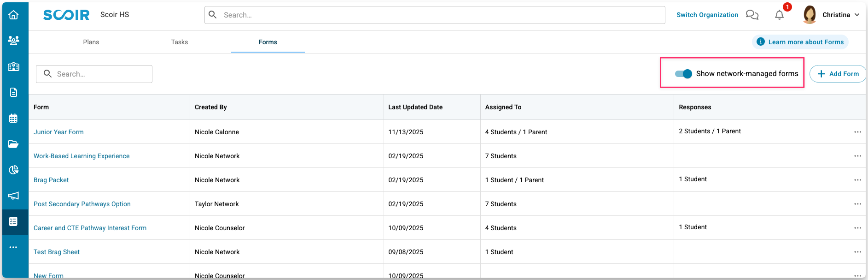Viewport: 868px width, 280px height.
Task: Open more options ellipsis in sidebar
Action: [14, 247]
